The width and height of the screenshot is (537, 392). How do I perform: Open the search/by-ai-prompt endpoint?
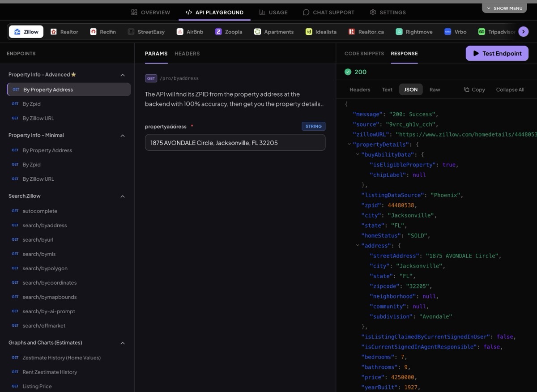69,311
